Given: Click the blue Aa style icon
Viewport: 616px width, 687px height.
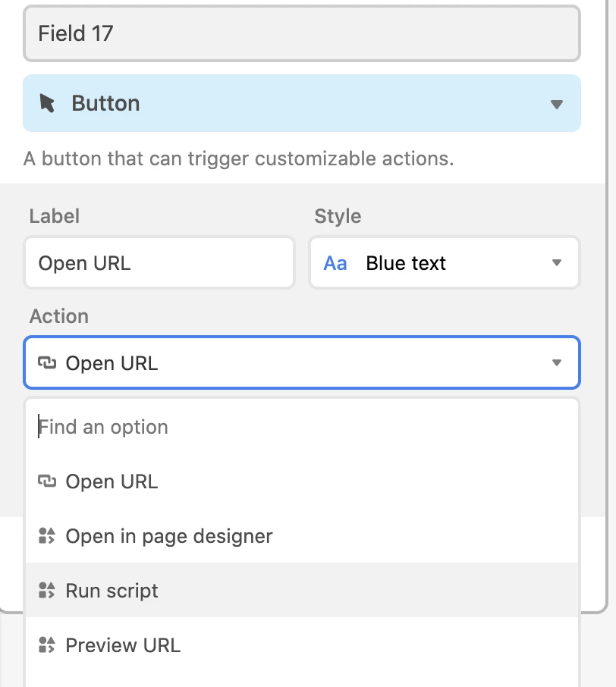Looking at the screenshot, I should pos(335,263).
